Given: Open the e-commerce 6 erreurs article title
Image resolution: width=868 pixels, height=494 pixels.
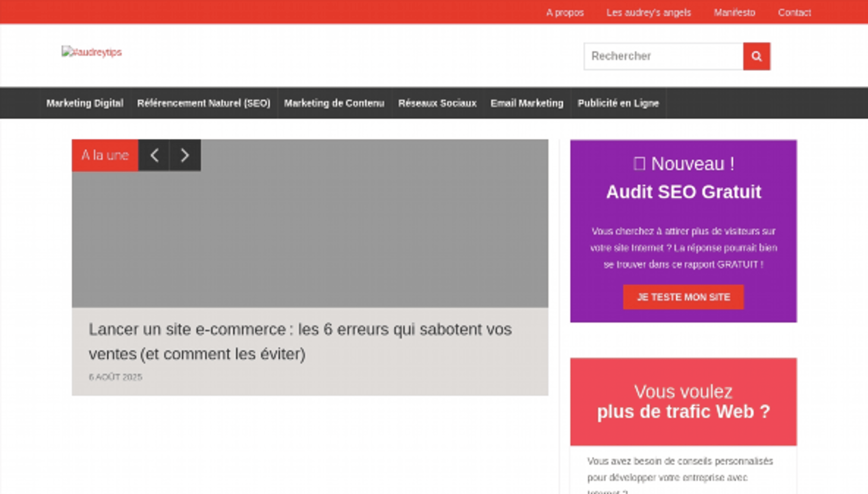Looking at the screenshot, I should tap(300, 341).
